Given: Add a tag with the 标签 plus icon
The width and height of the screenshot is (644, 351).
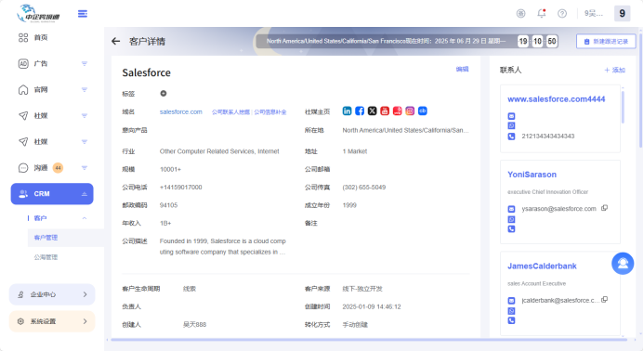Looking at the screenshot, I should pyautogui.click(x=164, y=94).
